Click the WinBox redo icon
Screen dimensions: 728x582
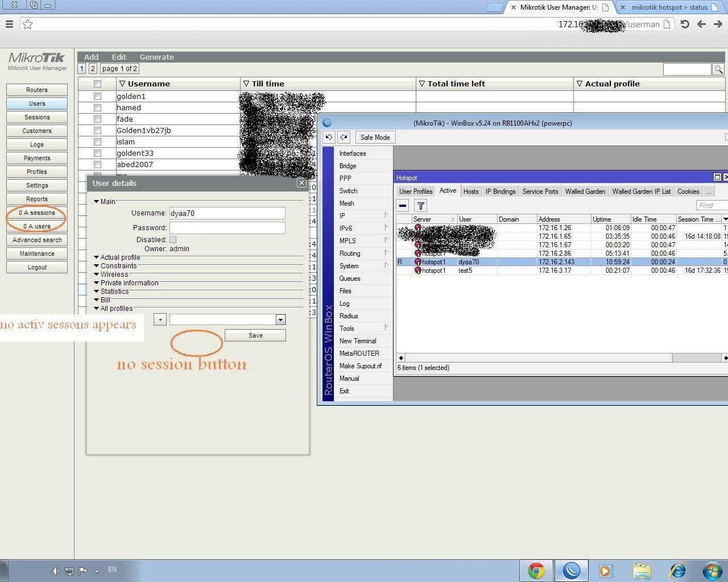[x=344, y=138]
